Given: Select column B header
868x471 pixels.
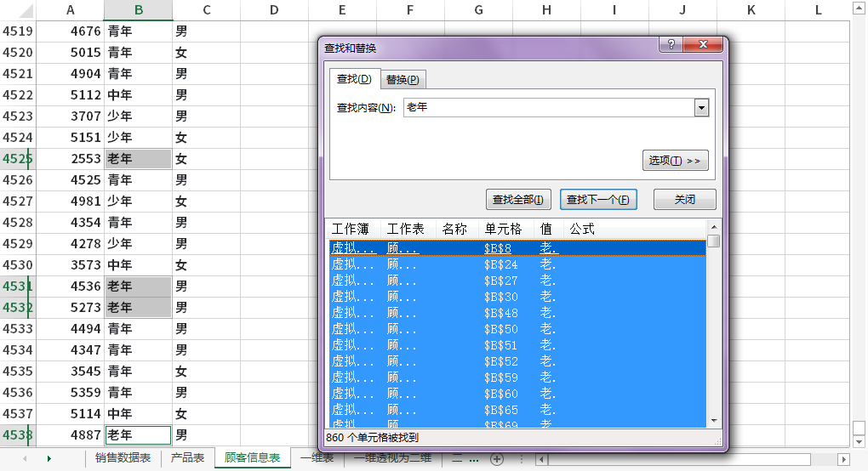Looking at the screenshot, I should pos(139,10).
